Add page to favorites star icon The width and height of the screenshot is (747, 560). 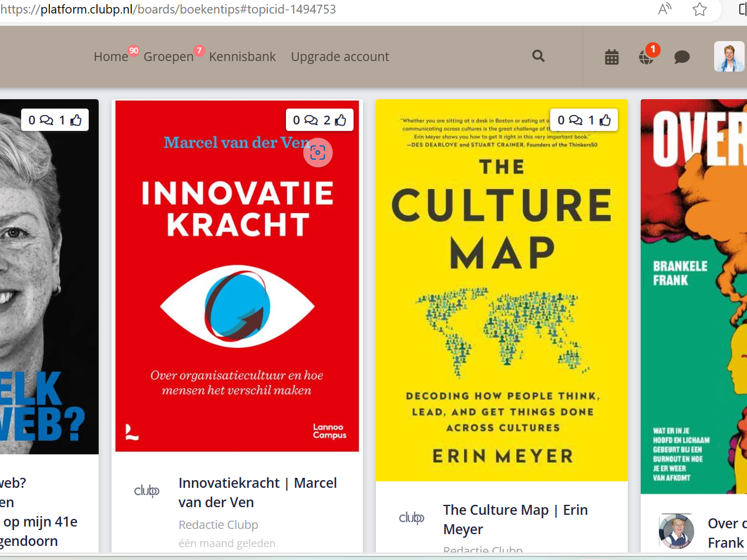[699, 9]
